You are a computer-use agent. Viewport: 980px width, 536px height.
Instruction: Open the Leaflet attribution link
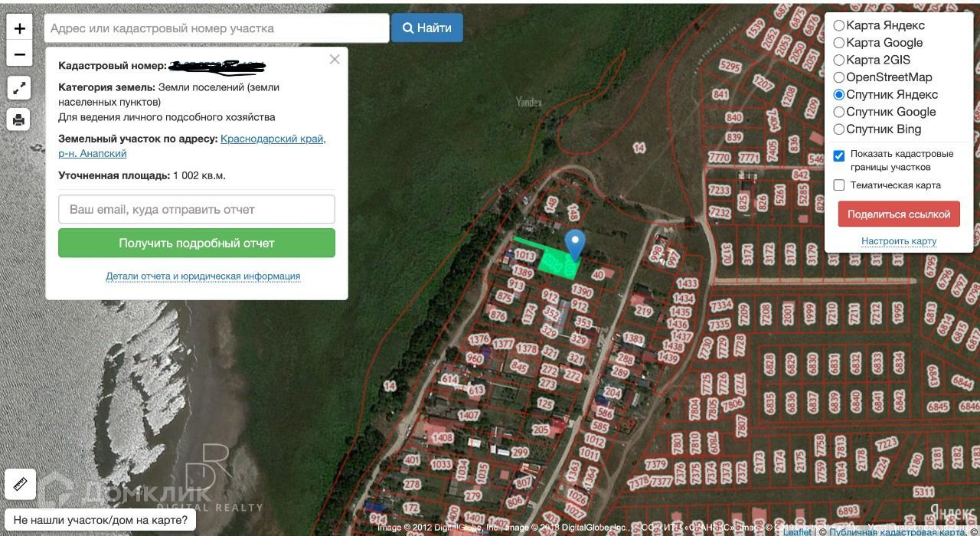coord(797,531)
